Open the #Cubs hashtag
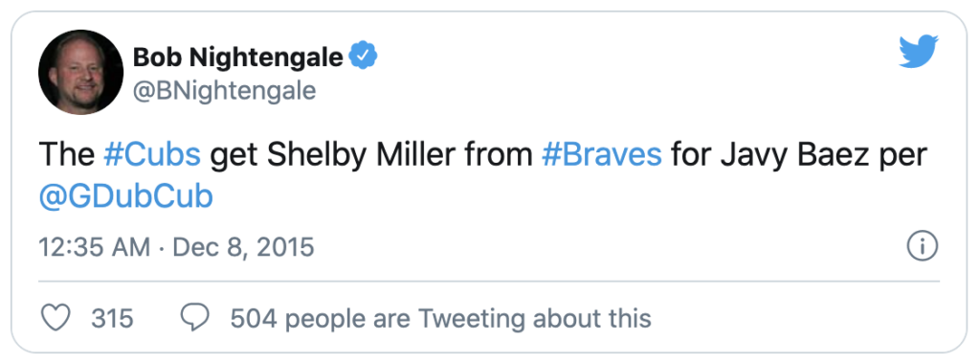Viewport: 980px width, 364px height. 152,154
